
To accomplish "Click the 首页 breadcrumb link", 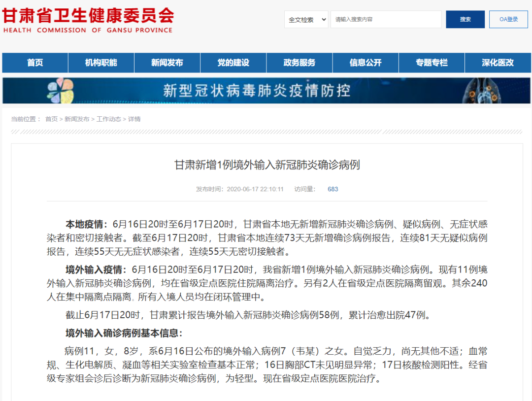I will coord(51,119).
